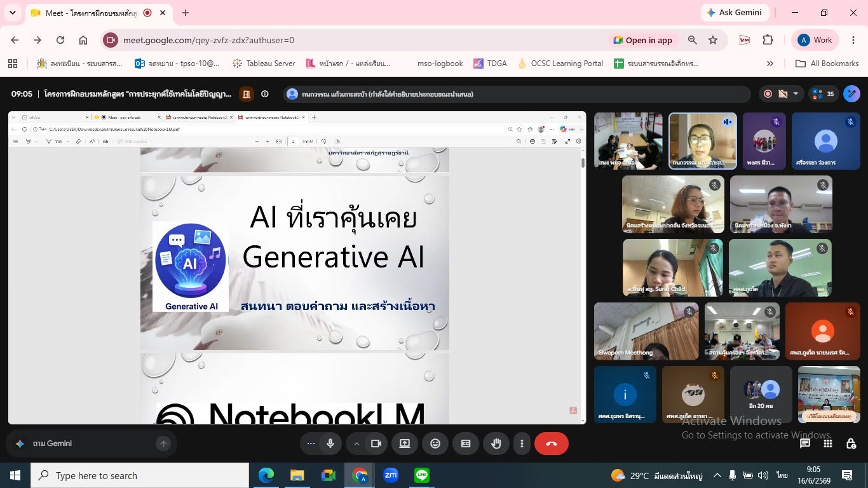Open the volume control in system tray
The image size is (868, 488).
tap(763, 475)
